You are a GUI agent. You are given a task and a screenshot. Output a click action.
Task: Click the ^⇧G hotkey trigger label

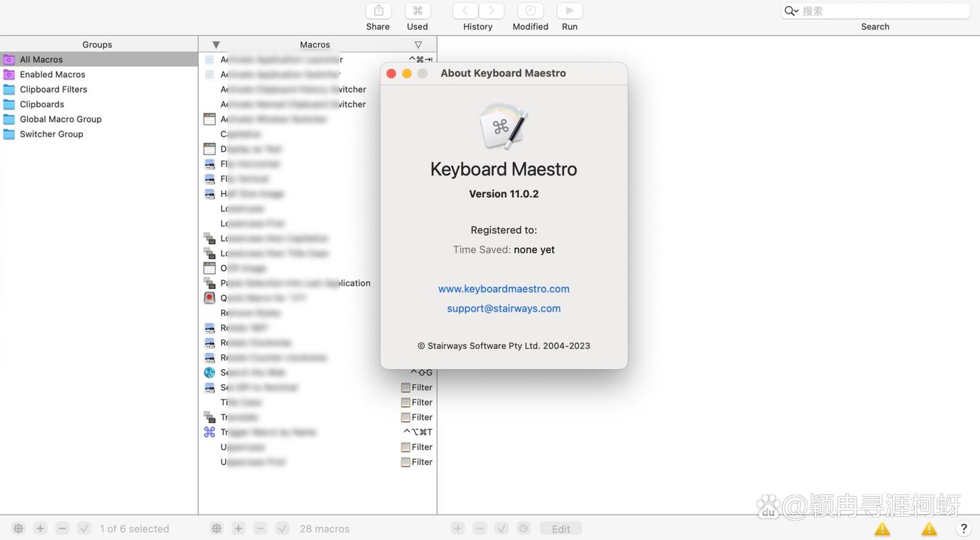click(x=422, y=373)
